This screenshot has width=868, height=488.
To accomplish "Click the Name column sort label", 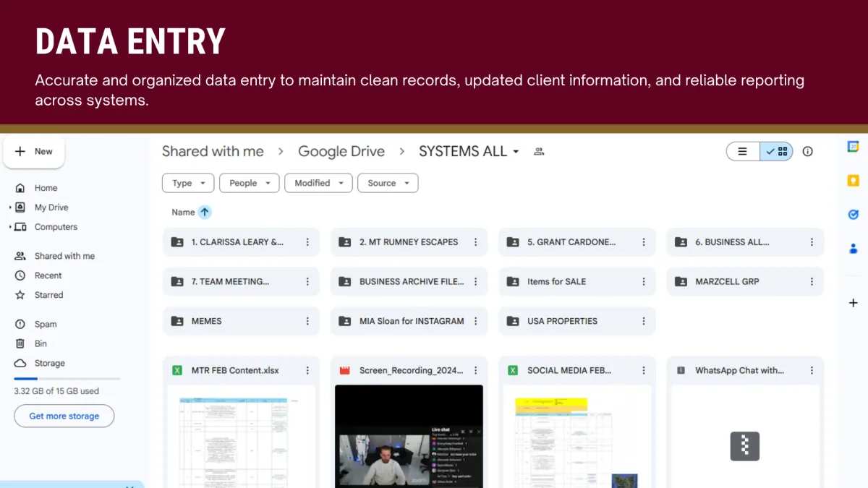I will click(183, 213).
